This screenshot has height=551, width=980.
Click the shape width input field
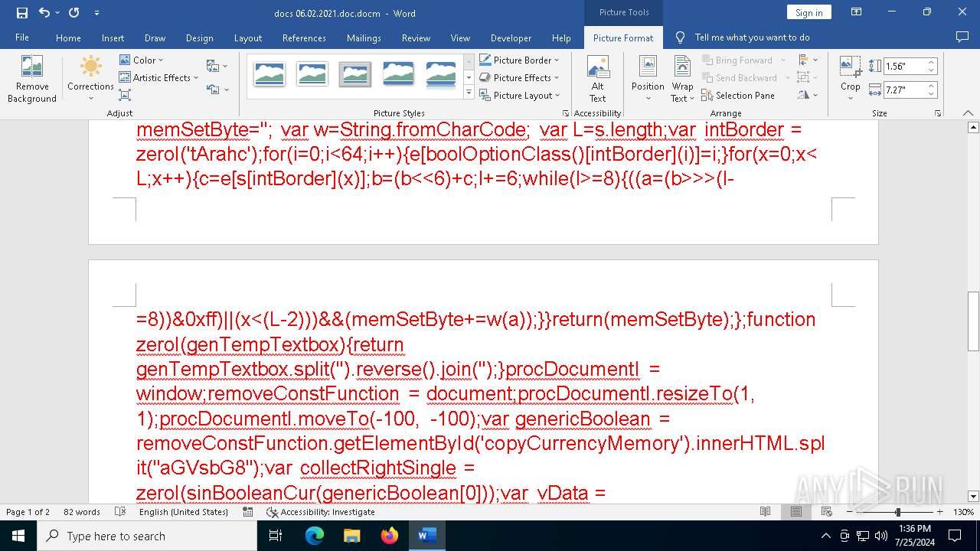904,90
